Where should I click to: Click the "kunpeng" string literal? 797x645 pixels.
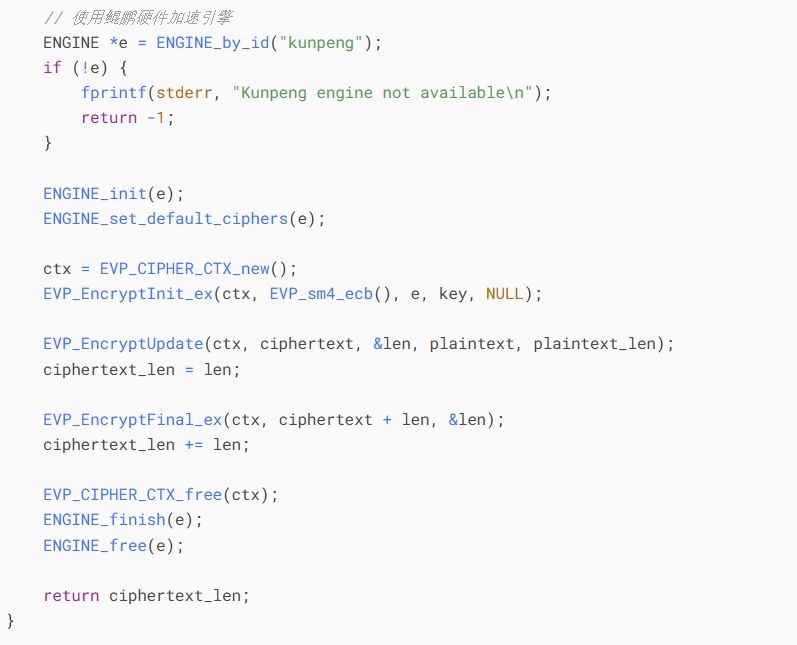(320, 43)
